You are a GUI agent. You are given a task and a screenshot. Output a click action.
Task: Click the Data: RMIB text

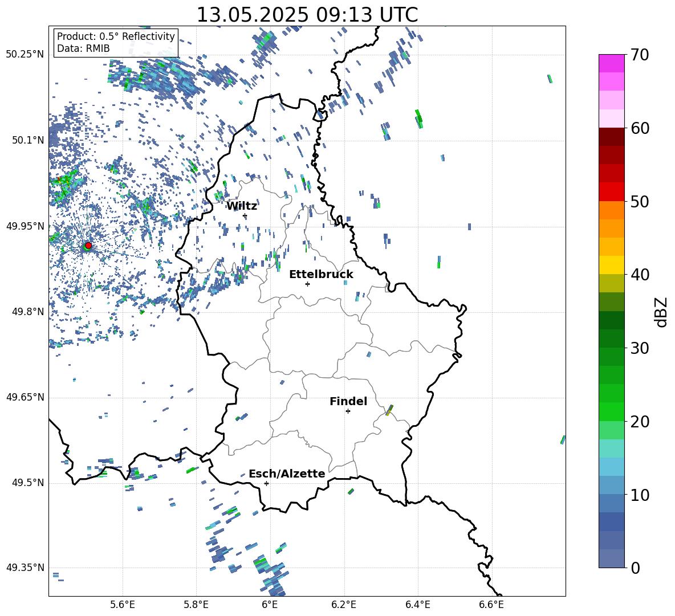[x=83, y=48]
